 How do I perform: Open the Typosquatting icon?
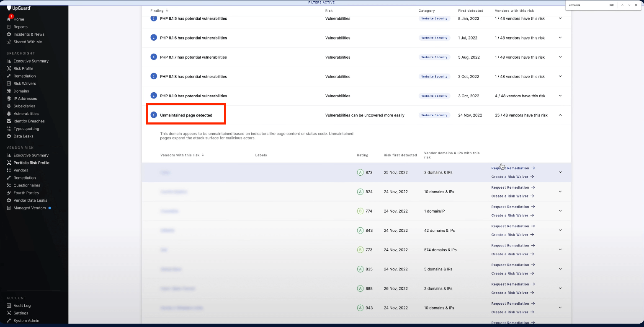[x=9, y=129]
